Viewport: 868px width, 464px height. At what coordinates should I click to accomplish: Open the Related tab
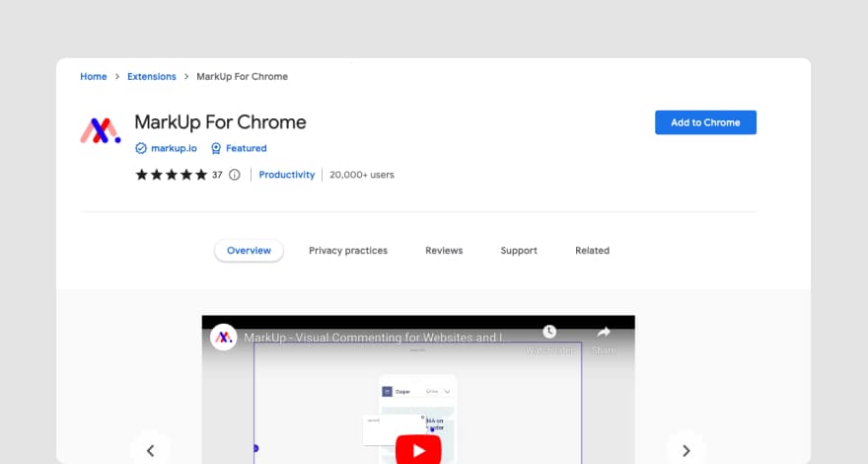(593, 251)
